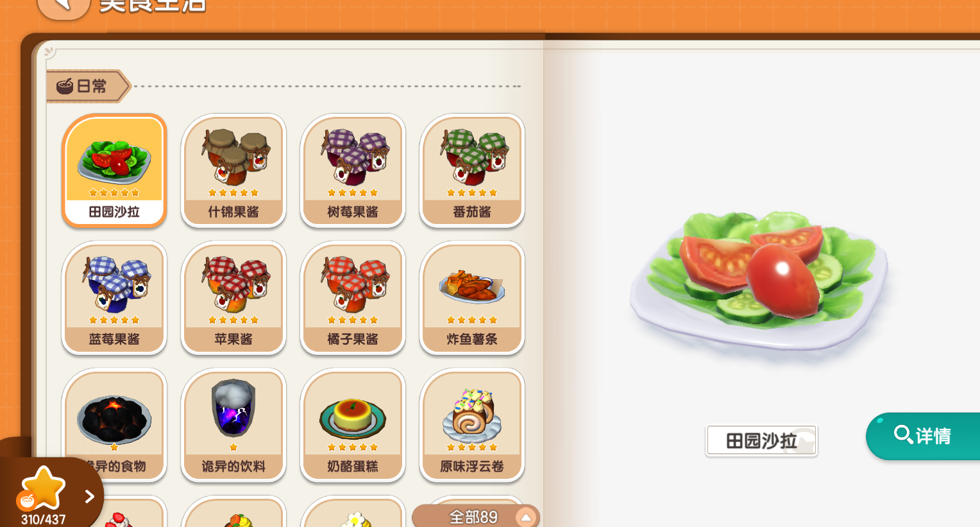Pick the 番茄酱 tomato sauce card
The image size is (980, 527).
point(472,171)
